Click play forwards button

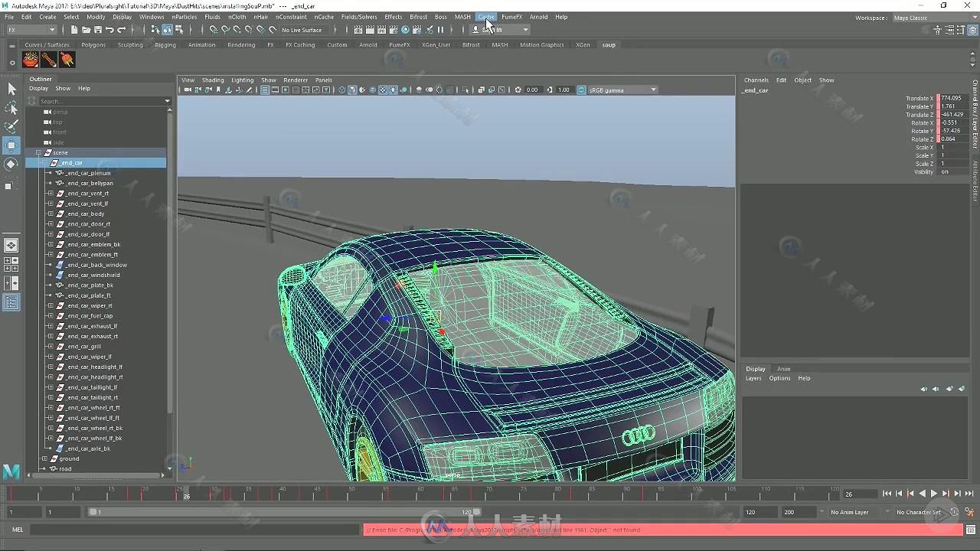point(933,494)
